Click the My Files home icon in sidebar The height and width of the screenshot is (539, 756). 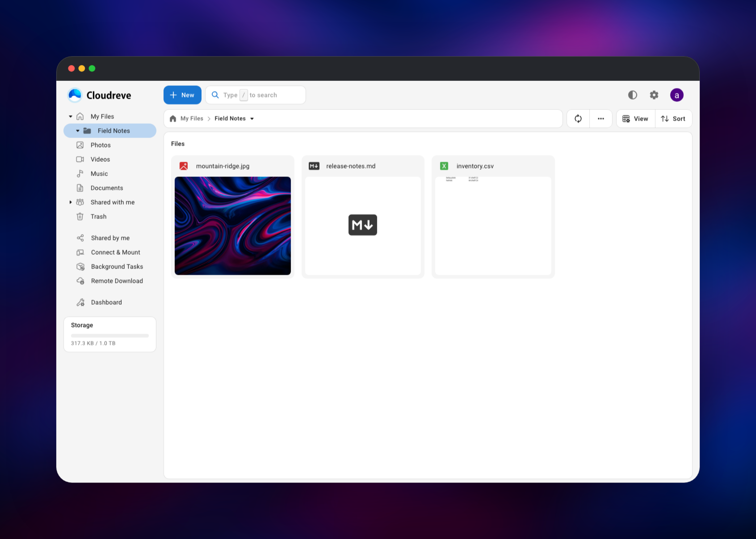point(80,116)
